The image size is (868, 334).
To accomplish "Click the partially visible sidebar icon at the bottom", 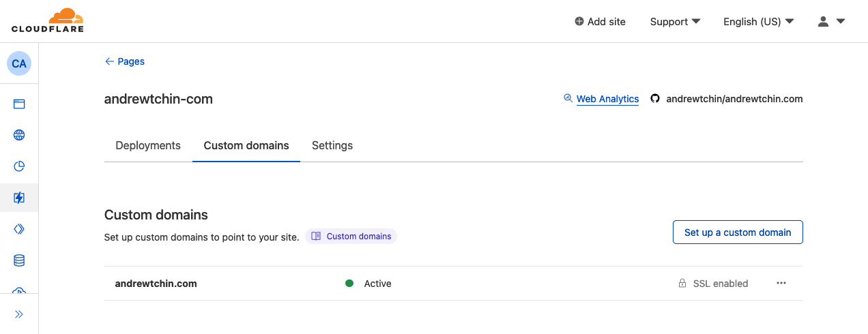I will [x=19, y=290].
